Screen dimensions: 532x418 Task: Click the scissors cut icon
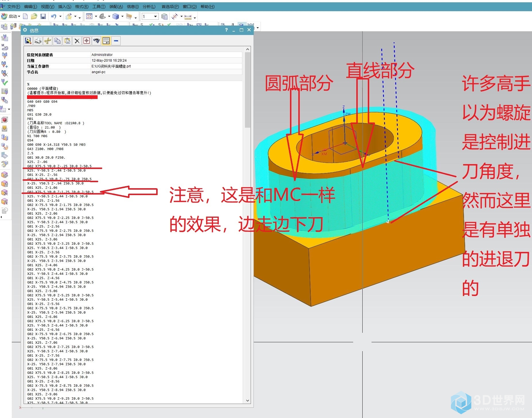point(48,41)
